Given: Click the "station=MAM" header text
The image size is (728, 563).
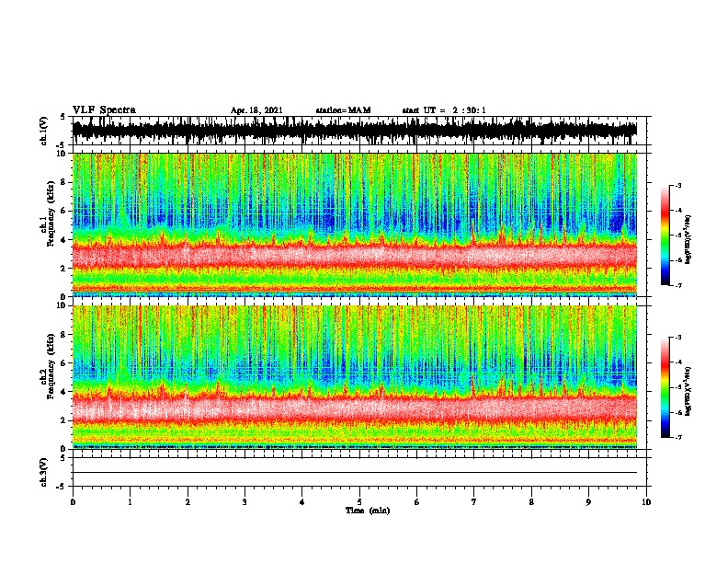Looking at the screenshot, I should click(x=343, y=110).
